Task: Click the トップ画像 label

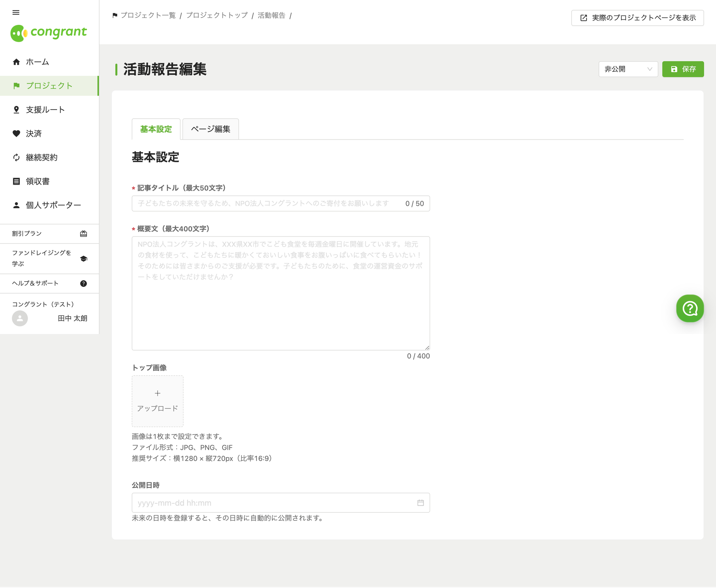Action: (x=149, y=368)
